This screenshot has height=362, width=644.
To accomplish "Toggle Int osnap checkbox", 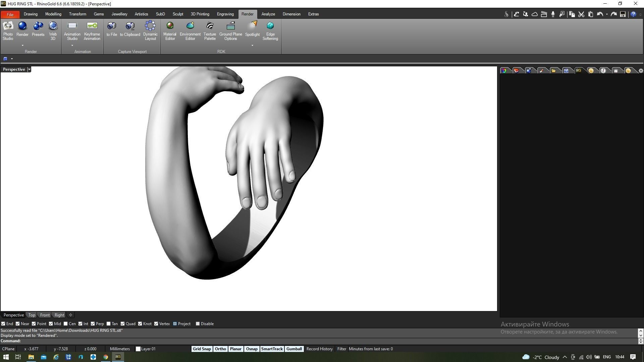I will (x=80, y=324).
